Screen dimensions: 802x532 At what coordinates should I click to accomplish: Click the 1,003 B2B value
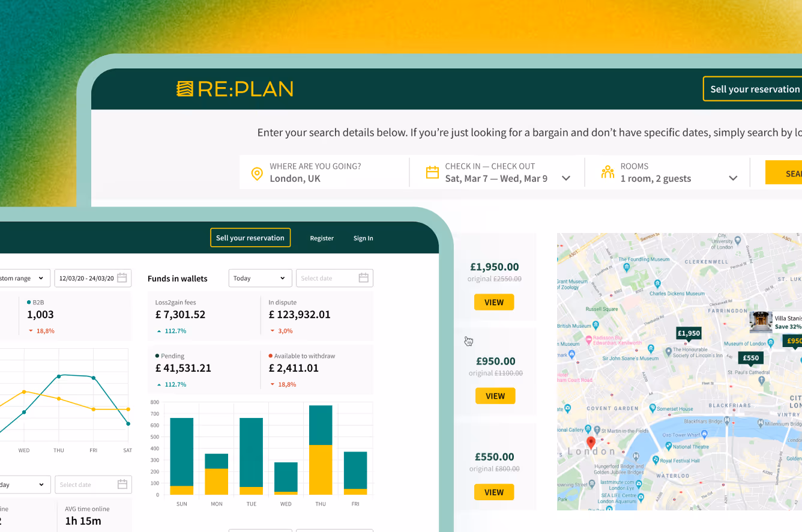[40, 315]
